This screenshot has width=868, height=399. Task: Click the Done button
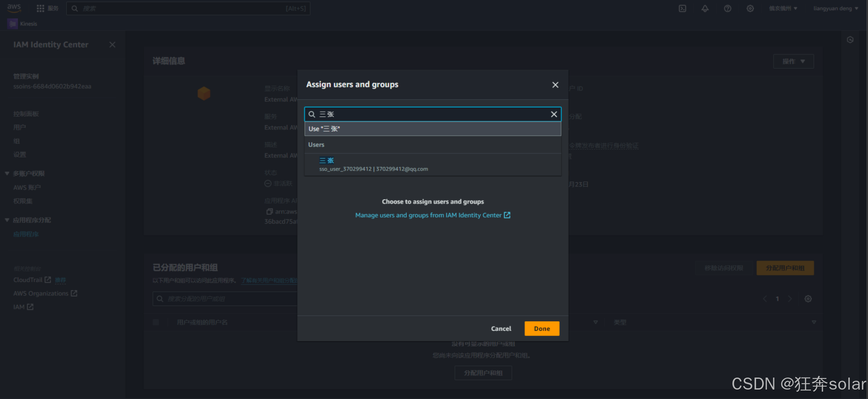tap(542, 329)
